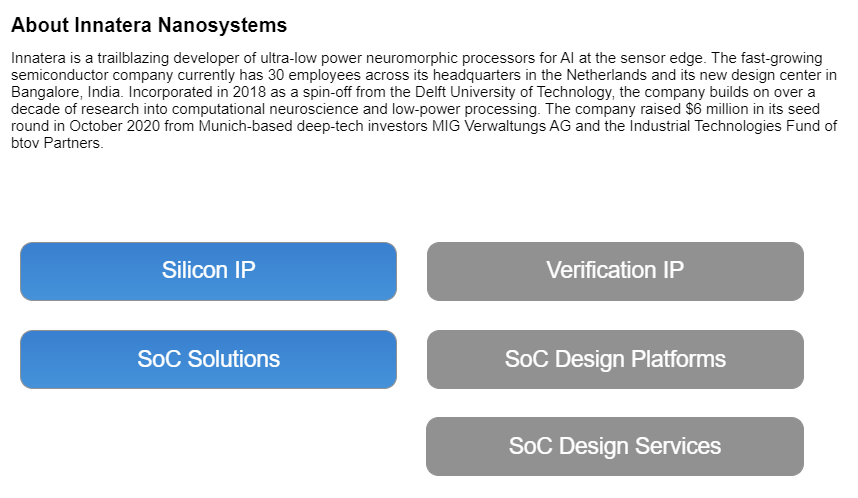
Task: Click the Silicon IP button
Action: (208, 271)
